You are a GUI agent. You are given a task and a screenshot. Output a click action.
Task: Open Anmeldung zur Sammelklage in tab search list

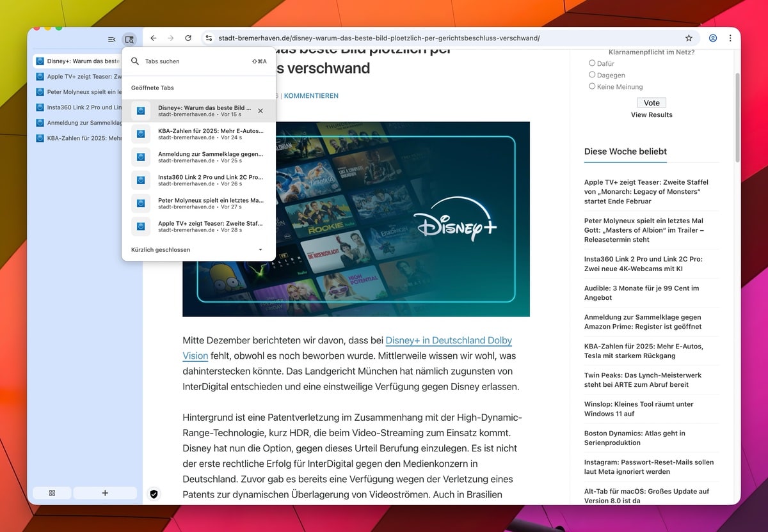(198, 157)
